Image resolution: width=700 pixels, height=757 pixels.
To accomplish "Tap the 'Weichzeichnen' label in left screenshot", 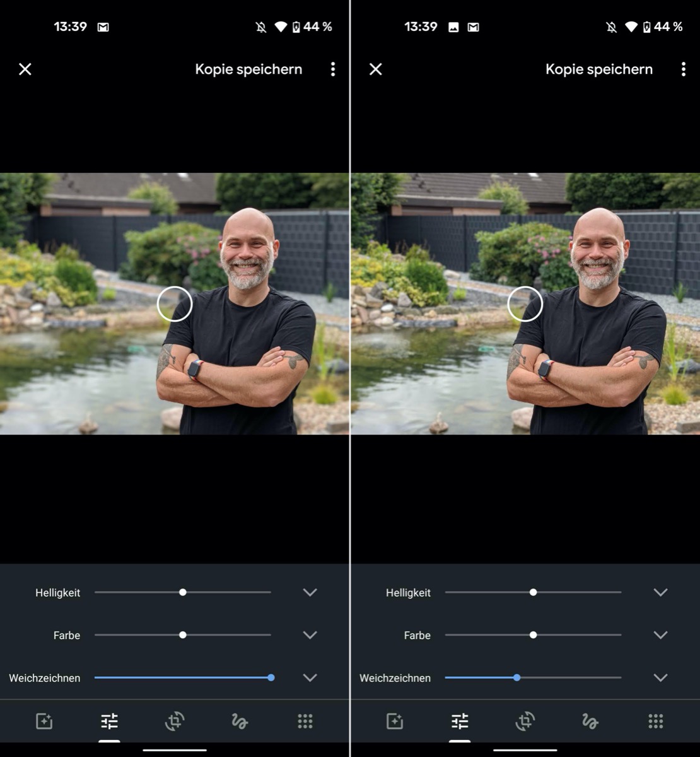I will click(x=45, y=678).
